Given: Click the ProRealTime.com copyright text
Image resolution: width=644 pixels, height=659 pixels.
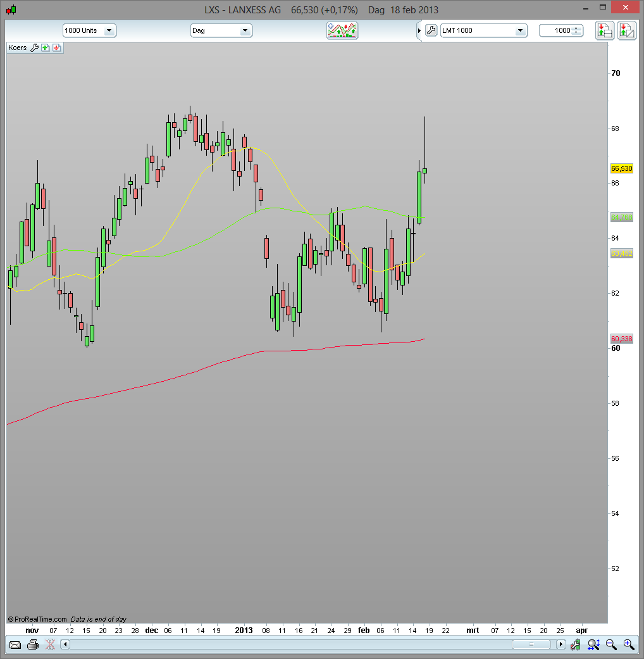Looking at the screenshot, I should [x=37, y=619].
